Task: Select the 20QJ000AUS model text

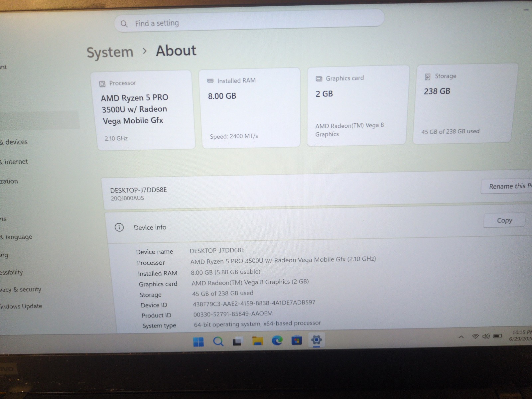Action: pos(127,198)
